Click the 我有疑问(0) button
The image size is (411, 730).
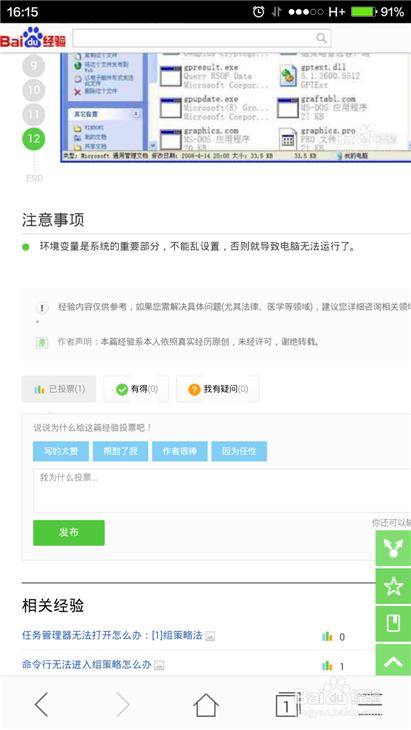point(217,389)
